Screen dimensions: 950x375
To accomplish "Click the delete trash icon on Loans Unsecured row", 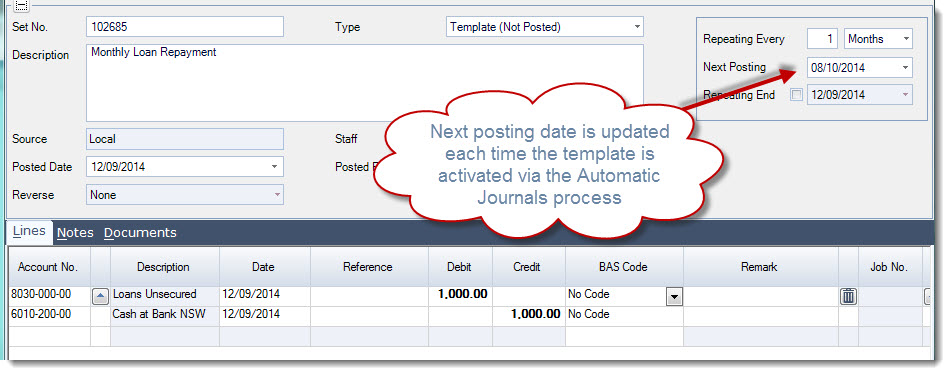I will (x=848, y=296).
